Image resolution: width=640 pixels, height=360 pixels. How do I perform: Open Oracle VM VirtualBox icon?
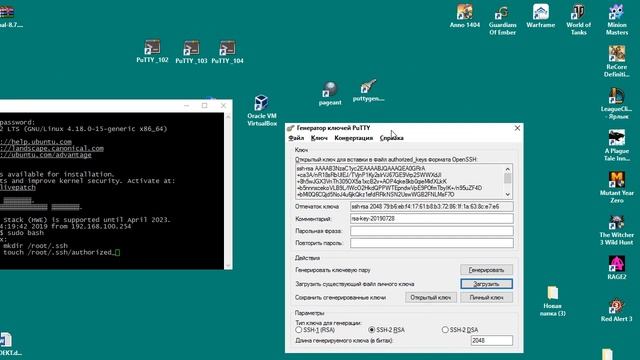pos(262,110)
